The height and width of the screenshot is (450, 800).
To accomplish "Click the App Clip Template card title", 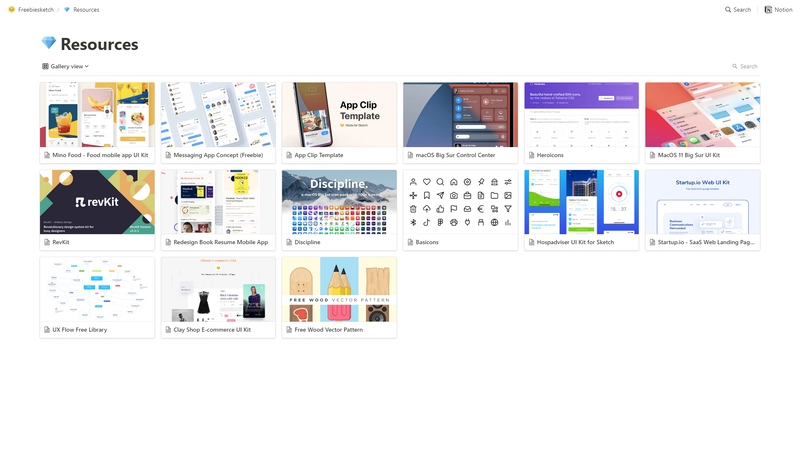I will click(x=319, y=155).
